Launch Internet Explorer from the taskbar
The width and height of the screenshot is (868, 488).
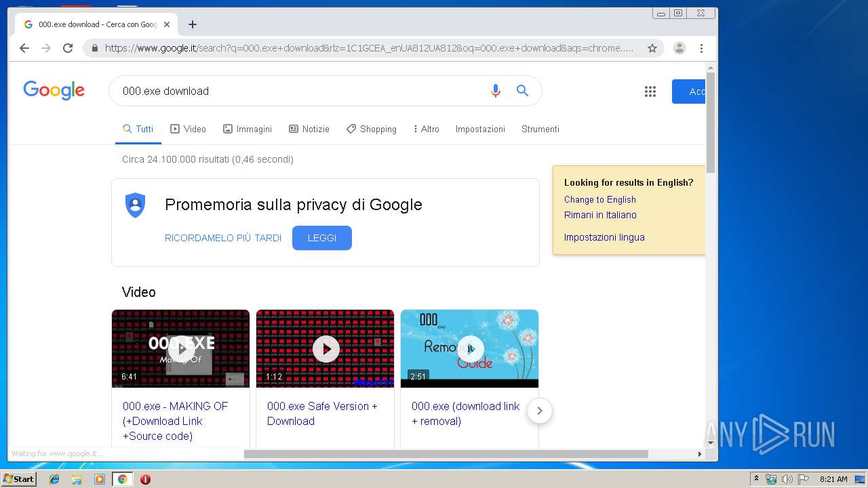tap(54, 479)
